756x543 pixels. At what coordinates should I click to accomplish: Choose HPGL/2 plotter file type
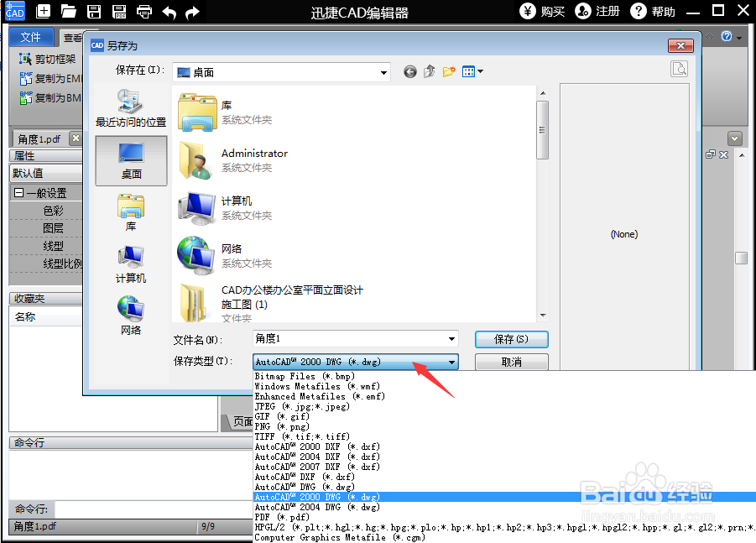point(504,528)
